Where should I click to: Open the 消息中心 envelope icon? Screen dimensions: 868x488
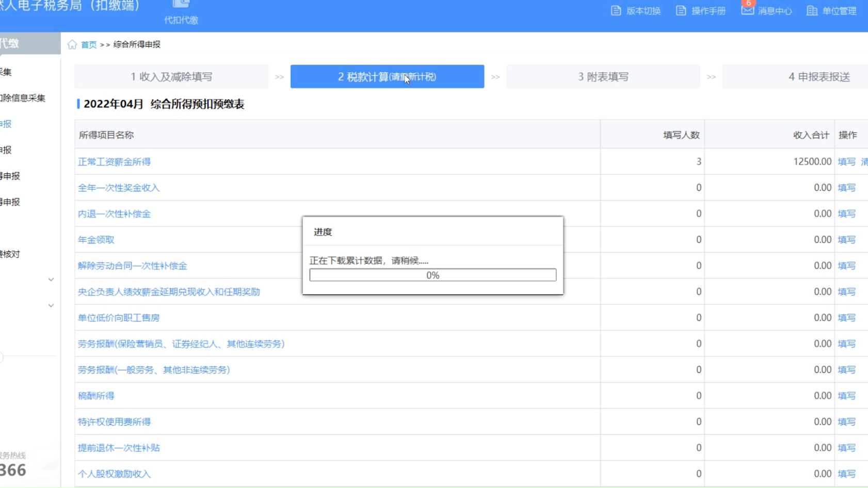[x=747, y=11]
